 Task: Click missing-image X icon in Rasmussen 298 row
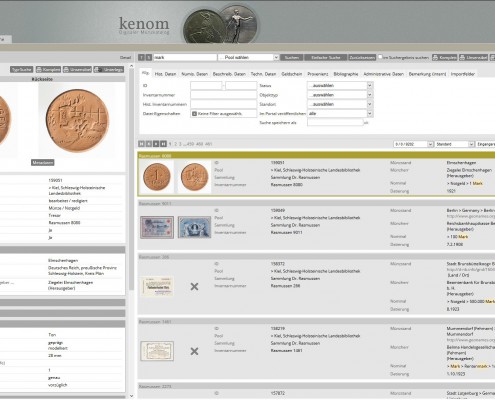[194, 286]
